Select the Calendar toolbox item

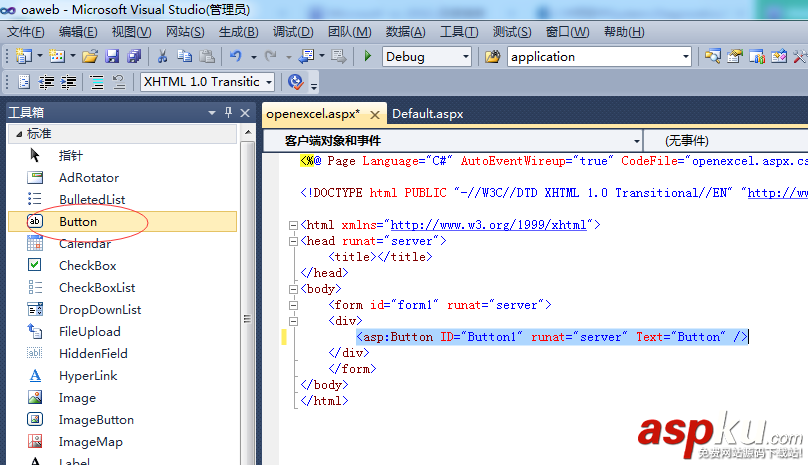pos(122,244)
